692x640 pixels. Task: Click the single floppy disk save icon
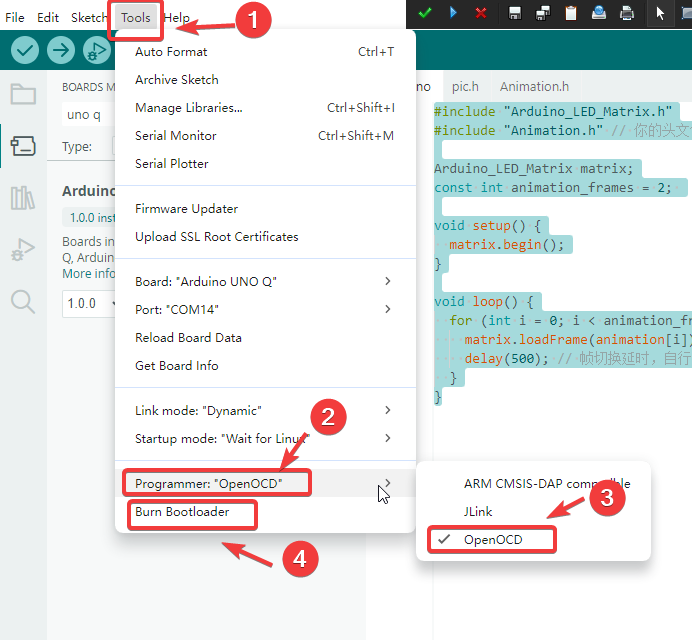[515, 13]
